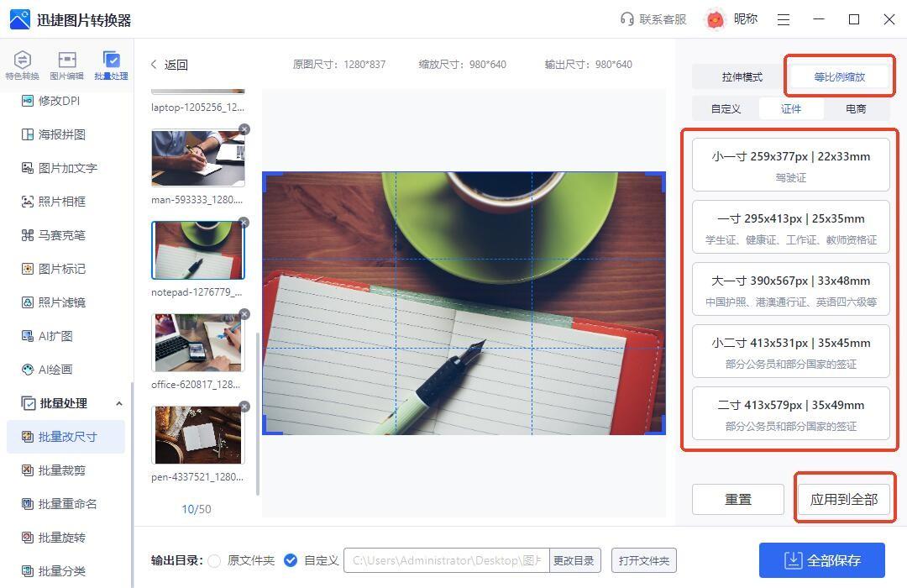The height and width of the screenshot is (588, 907).
Task: Select the 自定义 output directory option
Action: 291,560
